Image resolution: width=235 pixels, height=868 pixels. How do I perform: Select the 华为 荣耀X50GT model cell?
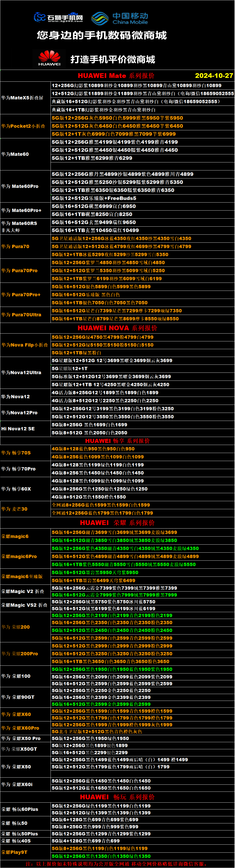pos(26,749)
